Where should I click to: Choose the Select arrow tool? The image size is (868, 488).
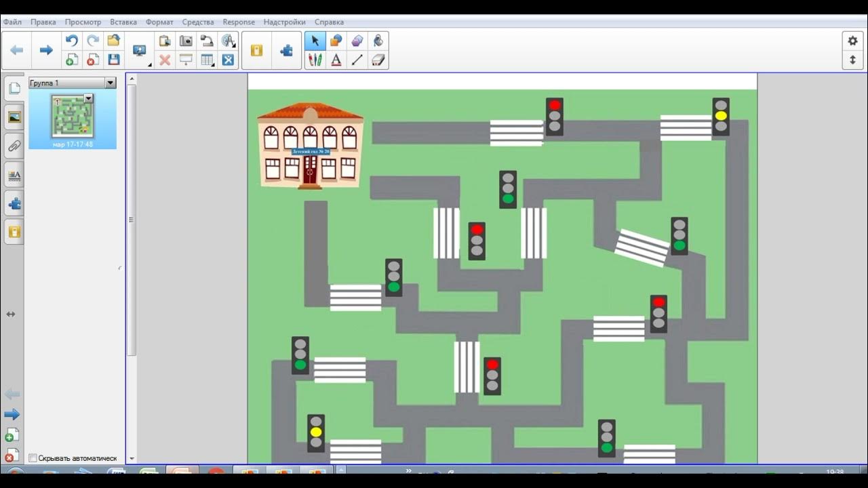[315, 41]
